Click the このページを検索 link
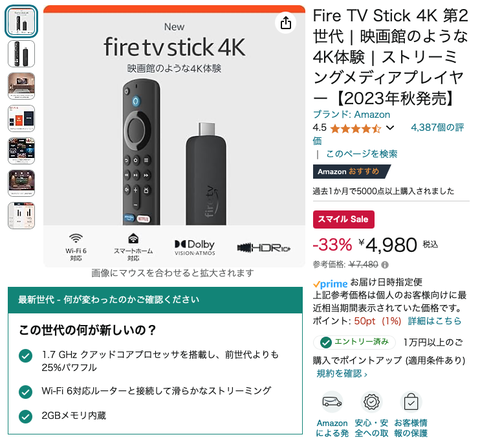Viewport: 480px width, 439px height. [361, 154]
